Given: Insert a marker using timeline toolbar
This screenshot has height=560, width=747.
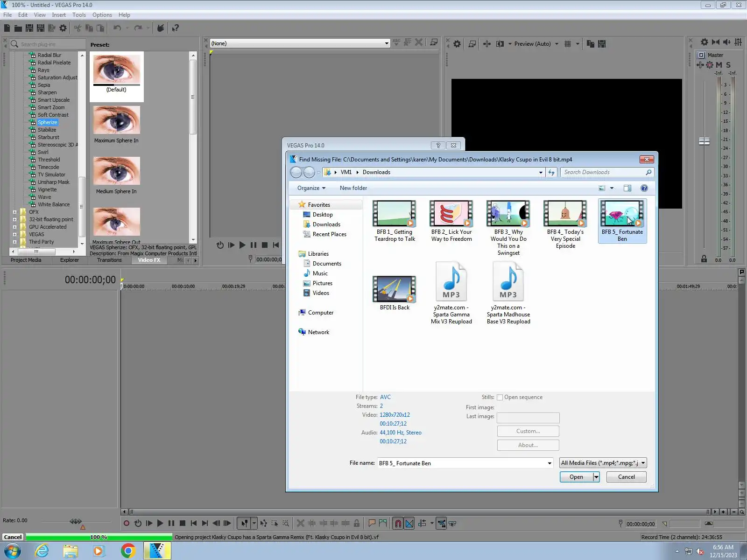Looking at the screenshot, I should coord(372,524).
